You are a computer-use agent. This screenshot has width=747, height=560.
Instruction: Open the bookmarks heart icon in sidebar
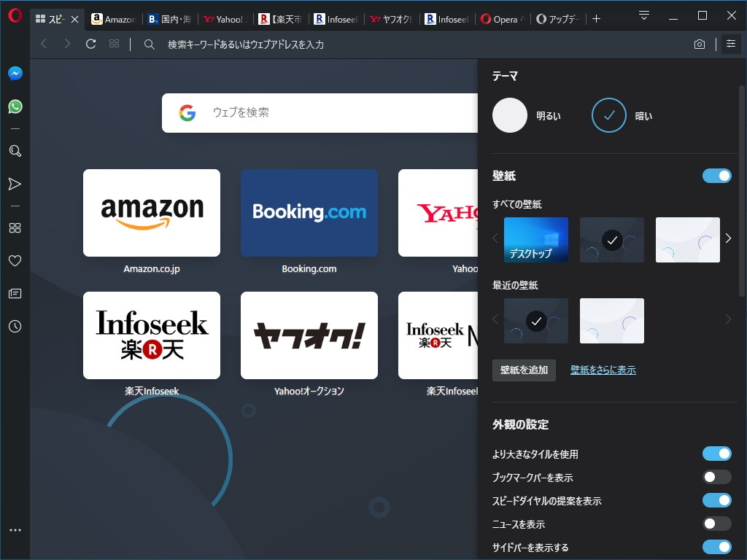(x=15, y=260)
